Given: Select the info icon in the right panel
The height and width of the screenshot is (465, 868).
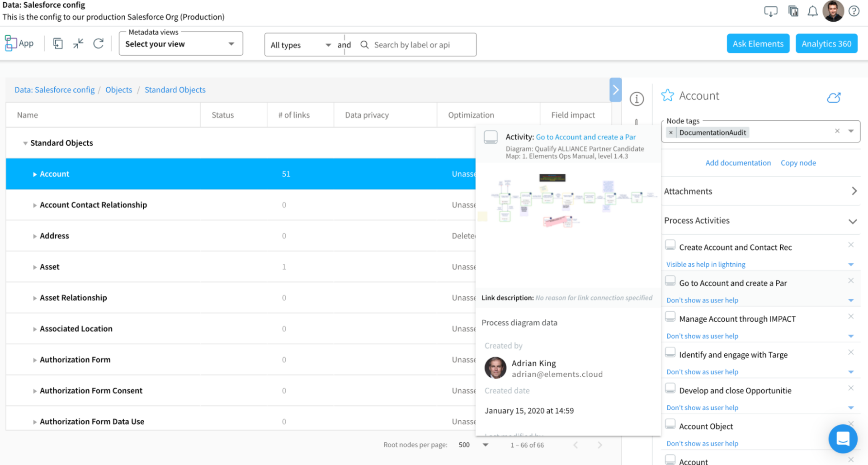Looking at the screenshot, I should tap(637, 99).
